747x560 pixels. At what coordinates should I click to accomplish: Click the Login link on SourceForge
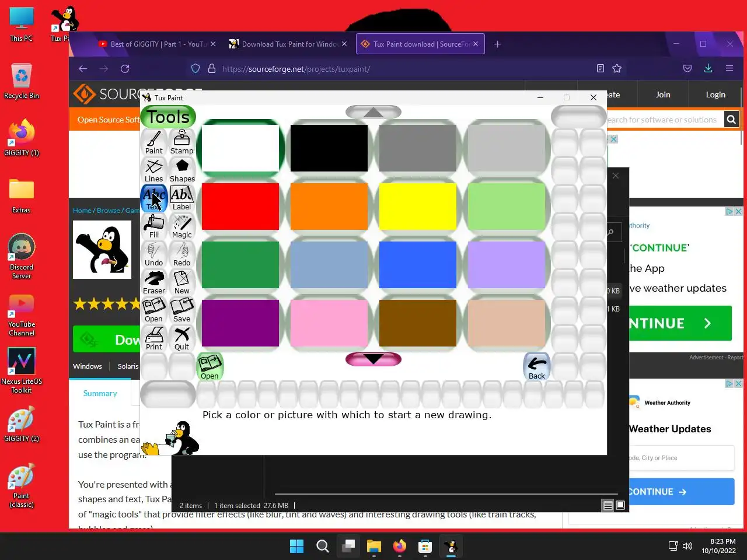click(715, 94)
